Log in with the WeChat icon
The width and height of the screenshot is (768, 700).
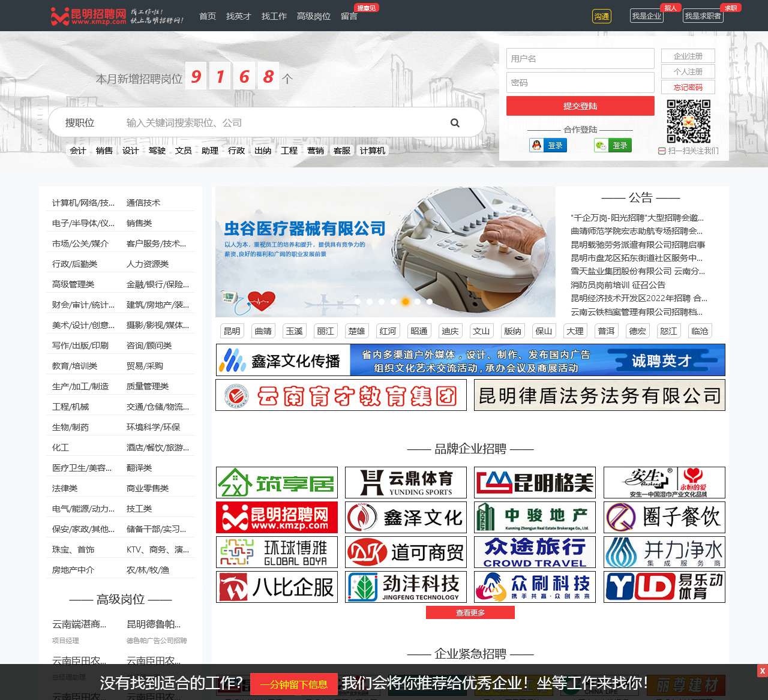[x=612, y=145]
